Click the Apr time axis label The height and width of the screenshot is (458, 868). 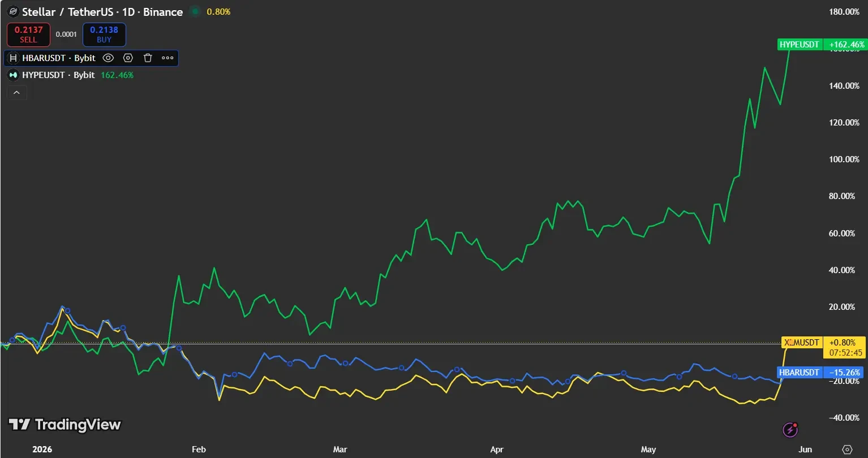pyautogui.click(x=497, y=450)
